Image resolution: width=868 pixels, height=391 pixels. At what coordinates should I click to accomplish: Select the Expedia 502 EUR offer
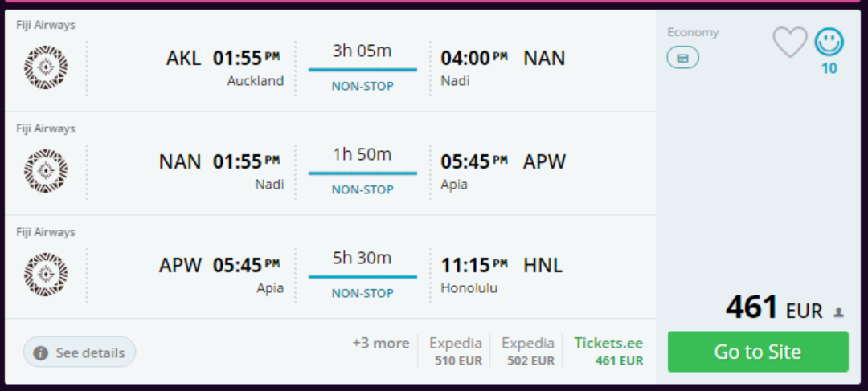pos(528,352)
